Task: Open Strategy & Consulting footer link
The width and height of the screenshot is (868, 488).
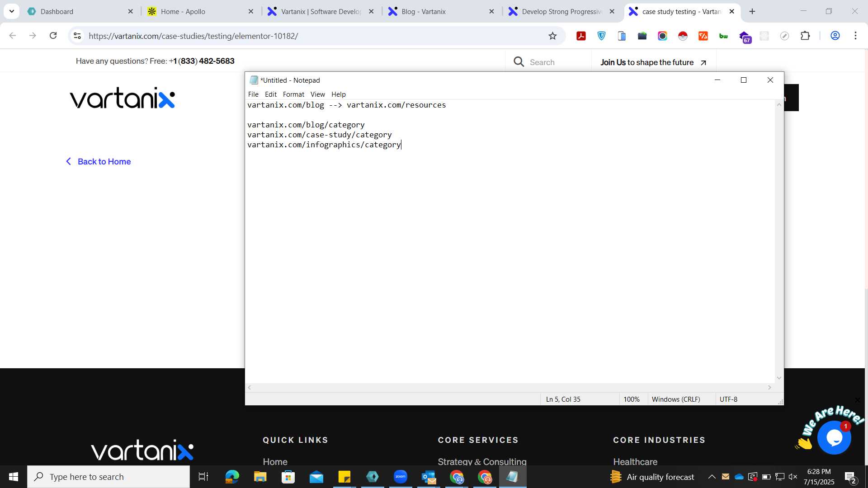Action: [x=482, y=461]
